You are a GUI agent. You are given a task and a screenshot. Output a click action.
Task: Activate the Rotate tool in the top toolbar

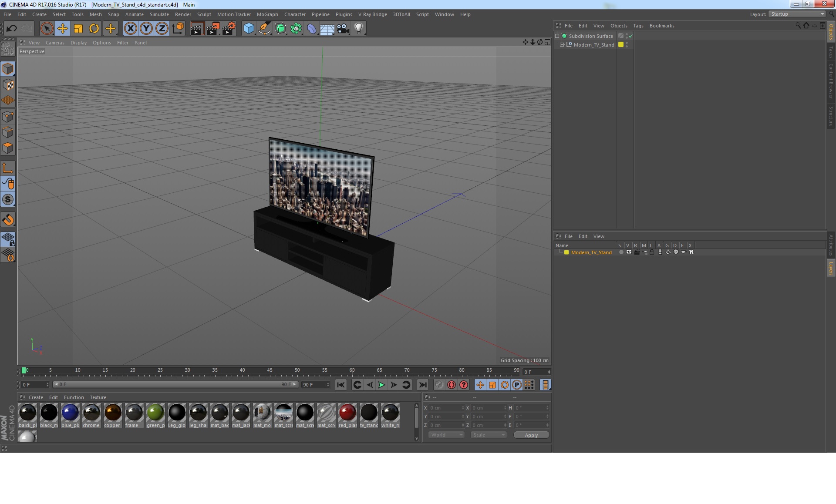pyautogui.click(x=94, y=29)
